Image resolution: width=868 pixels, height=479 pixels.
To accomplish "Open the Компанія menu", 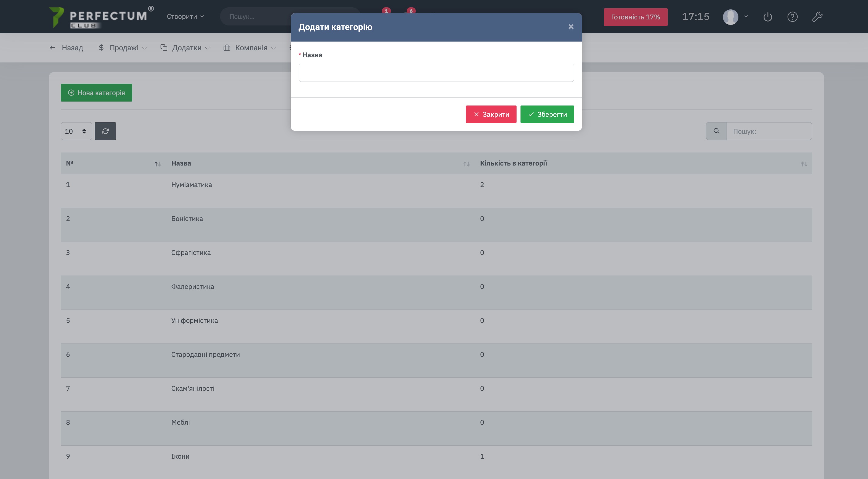I will (250, 48).
